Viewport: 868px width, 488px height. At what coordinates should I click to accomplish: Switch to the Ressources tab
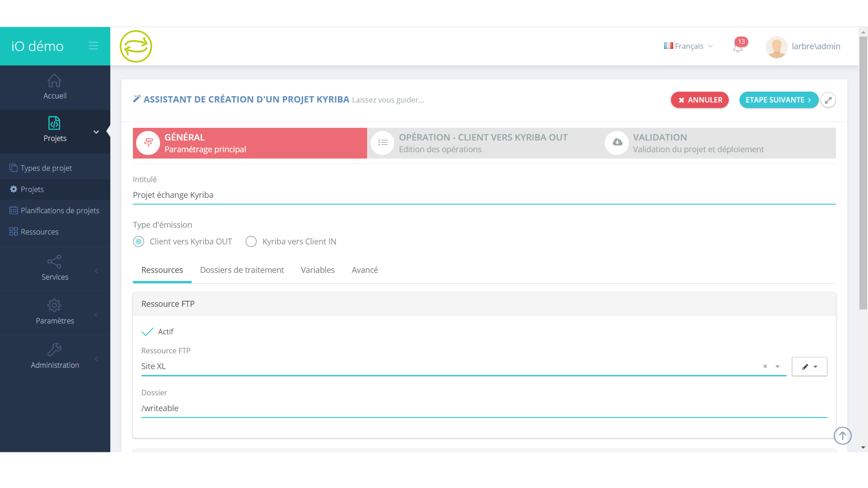pos(162,270)
